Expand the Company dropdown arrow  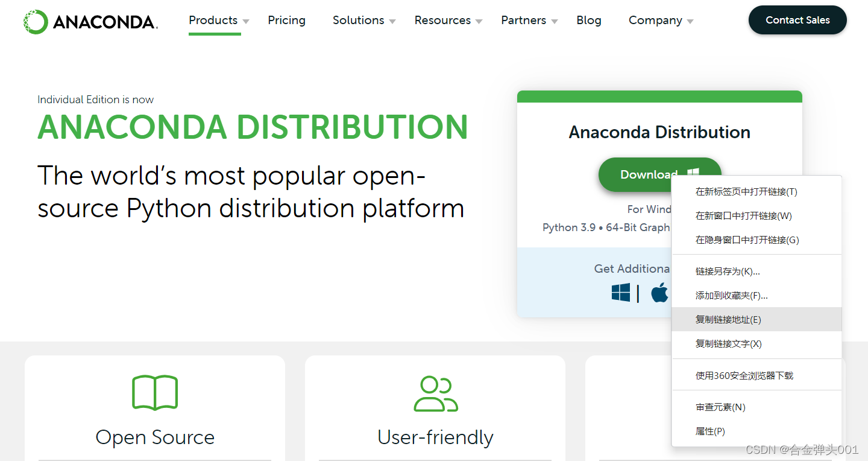point(690,22)
